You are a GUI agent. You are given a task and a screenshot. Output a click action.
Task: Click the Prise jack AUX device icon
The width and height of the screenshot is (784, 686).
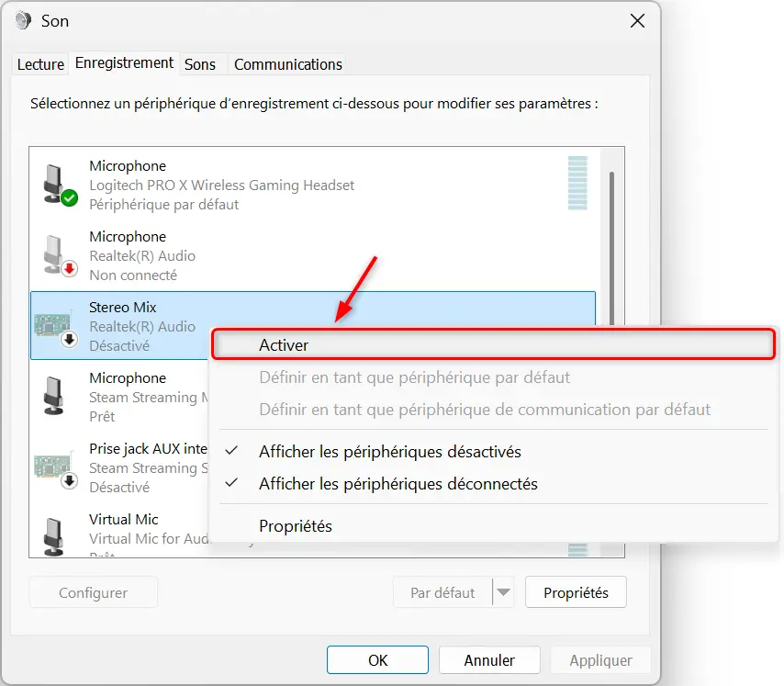(x=56, y=468)
